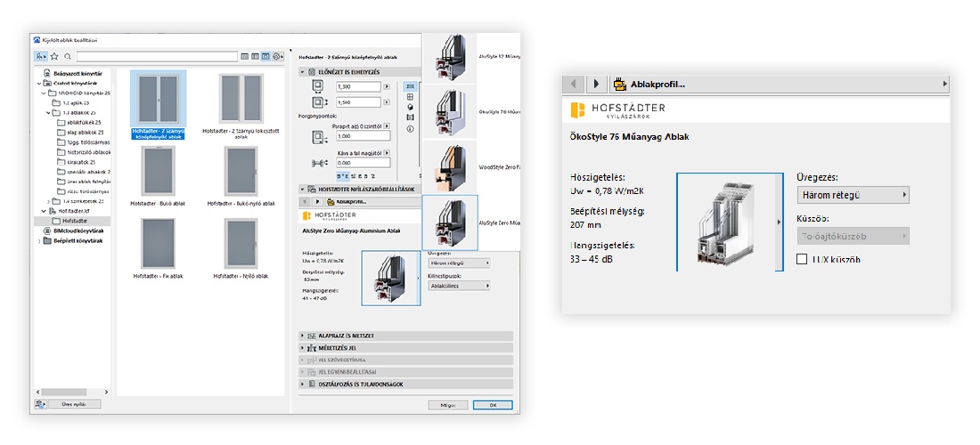Click the search magnifier icon

[x=68, y=56]
